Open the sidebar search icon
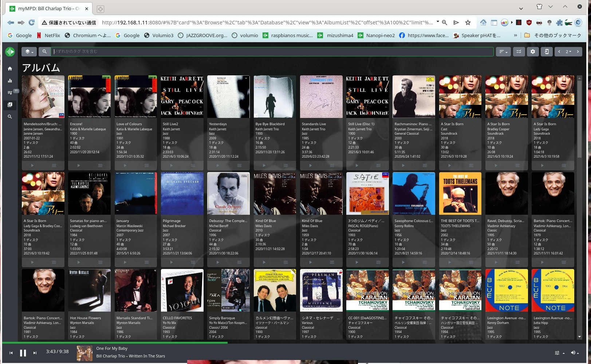 pos(10,116)
